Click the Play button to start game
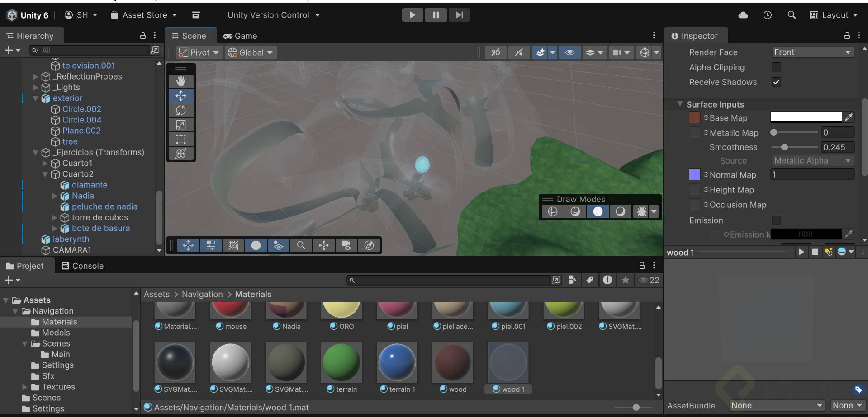Viewport: 868px width, 417px height. 412,15
